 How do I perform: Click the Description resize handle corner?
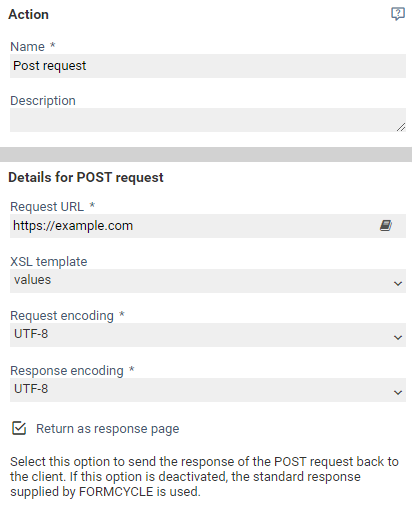coord(401,127)
